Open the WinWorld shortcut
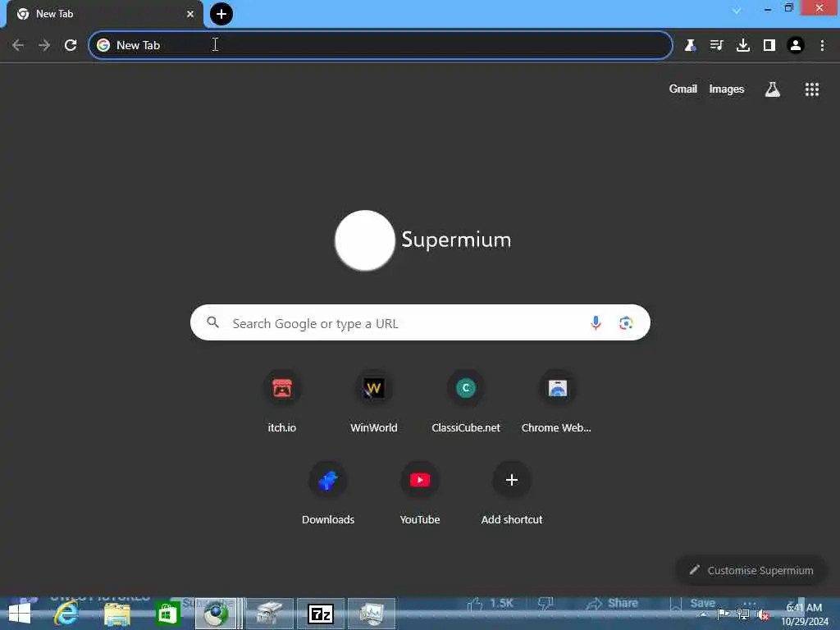 point(374,402)
